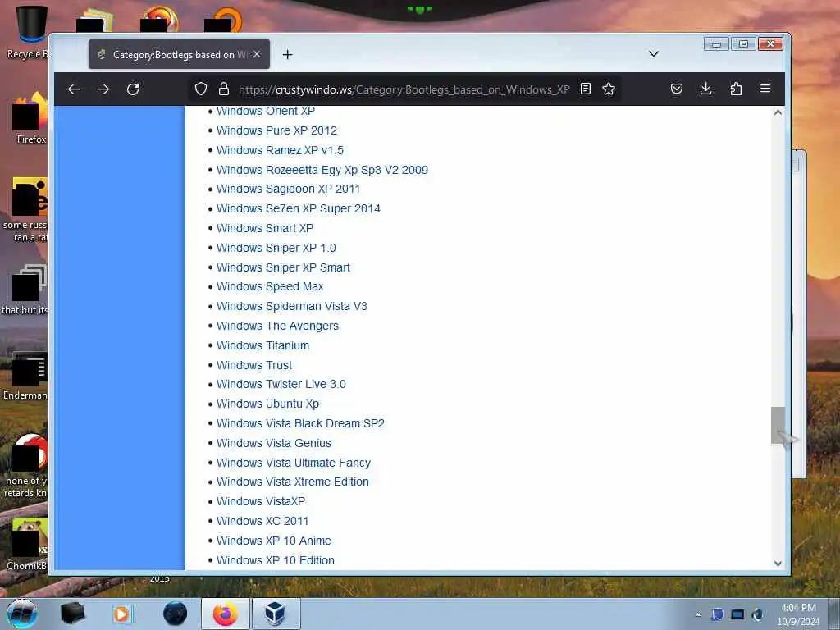This screenshot has width=840, height=630.
Task: Toggle reader view icon in address bar
Action: tap(586, 89)
